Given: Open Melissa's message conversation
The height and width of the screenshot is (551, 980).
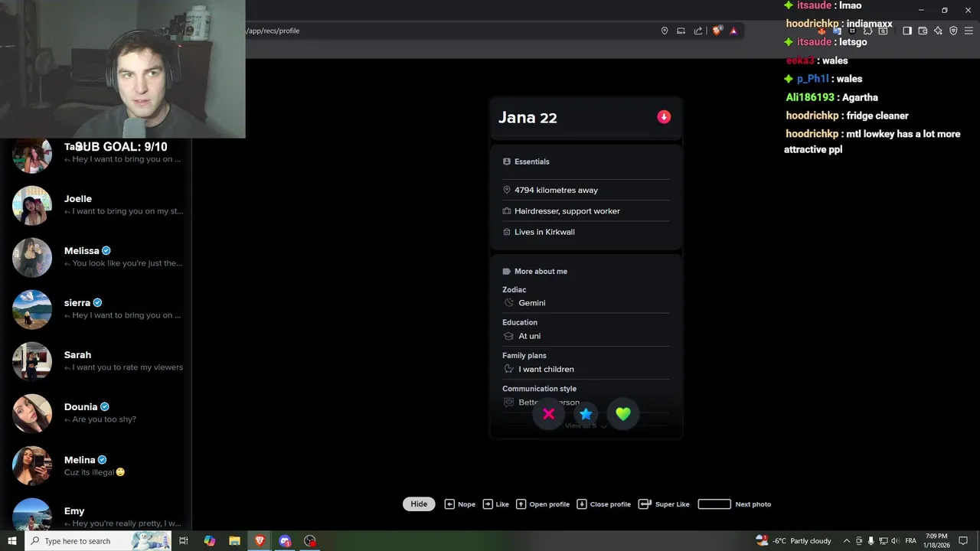Looking at the screenshot, I should click(96, 257).
